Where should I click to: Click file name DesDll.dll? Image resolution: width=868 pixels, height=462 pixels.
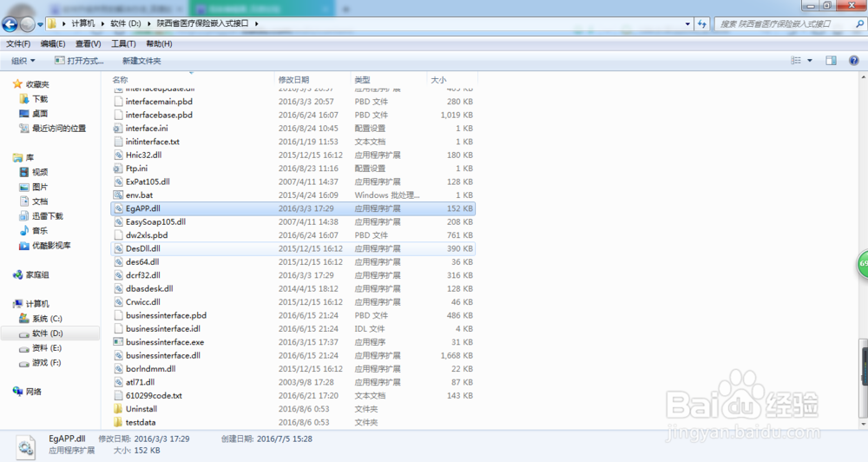tap(143, 248)
